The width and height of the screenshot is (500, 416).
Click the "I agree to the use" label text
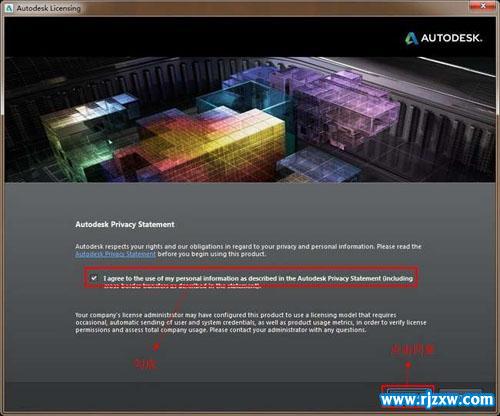point(258,282)
